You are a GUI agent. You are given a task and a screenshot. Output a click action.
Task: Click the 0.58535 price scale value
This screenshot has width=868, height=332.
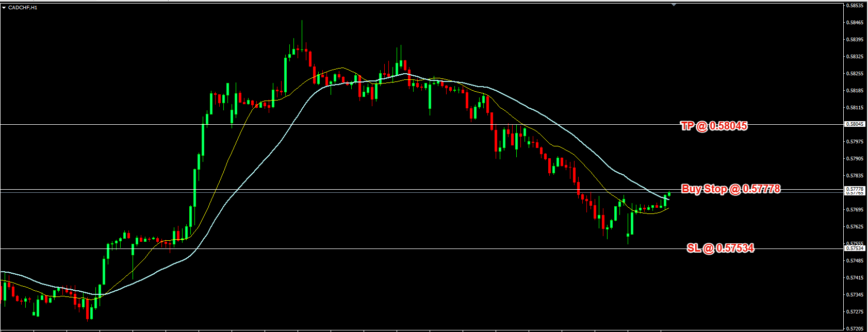click(856, 6)
